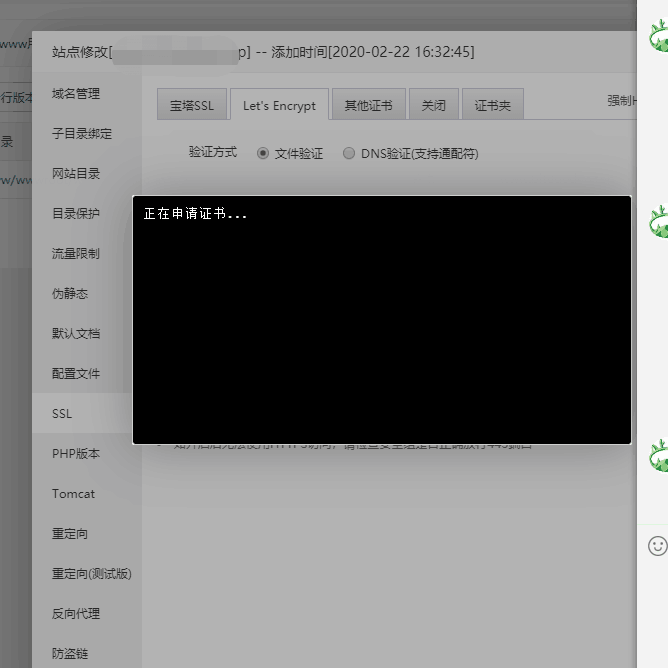Open 伪静态 settings

point(70,294)
